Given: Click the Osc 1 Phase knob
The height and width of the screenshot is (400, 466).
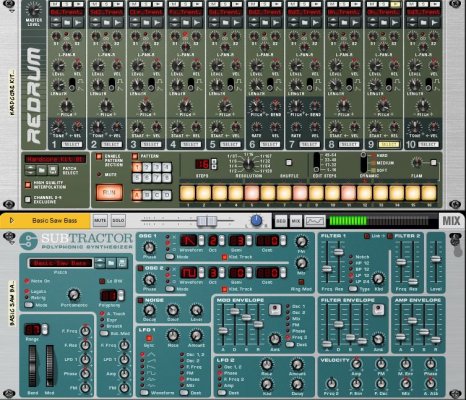Looking at the screenshot, I should click(149, 247).
